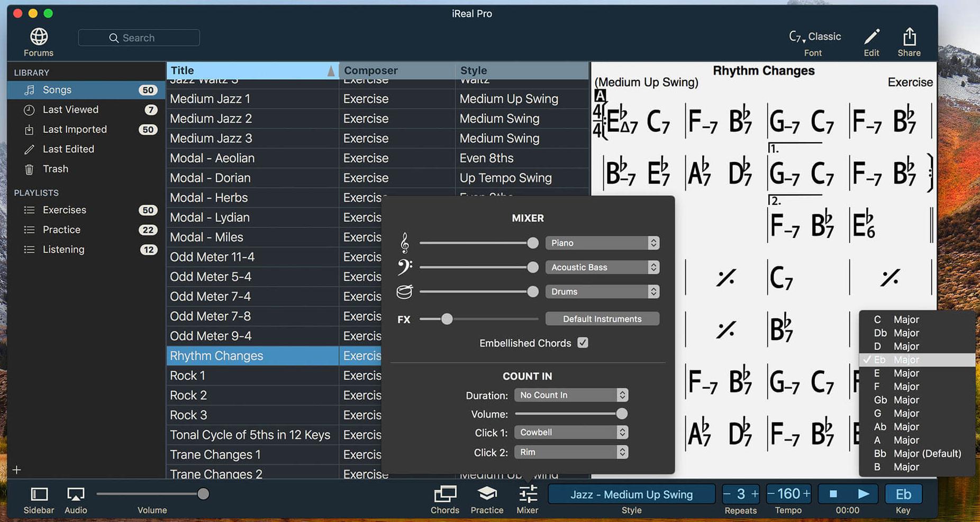The height and width of the screenshot is (522, 980).
Task: Choose C Major in key menu
Action: 918,319
